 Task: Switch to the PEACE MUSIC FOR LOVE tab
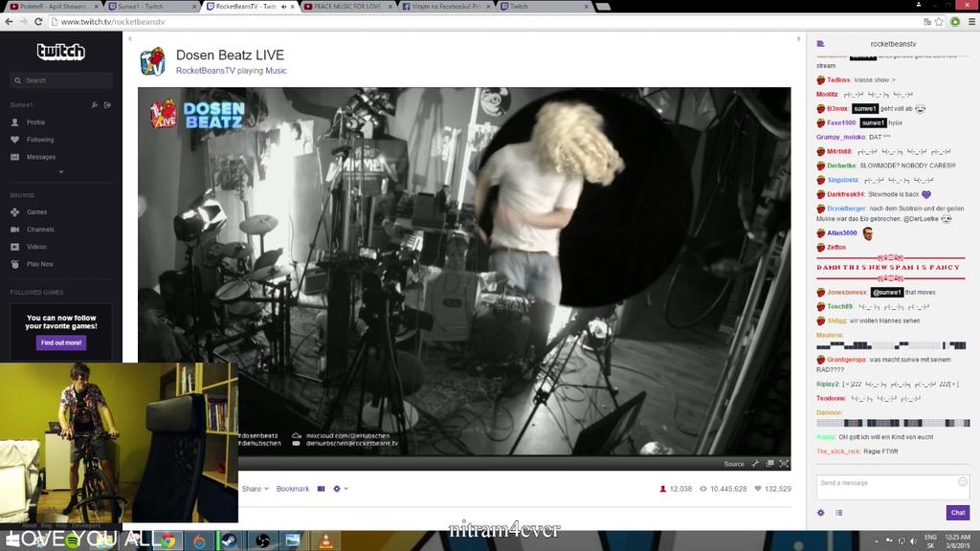pyautogui.click(x=347, y=7)
